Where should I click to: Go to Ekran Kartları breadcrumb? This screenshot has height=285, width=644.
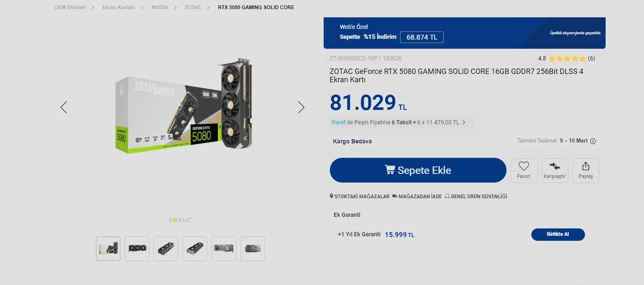point(118,7)
